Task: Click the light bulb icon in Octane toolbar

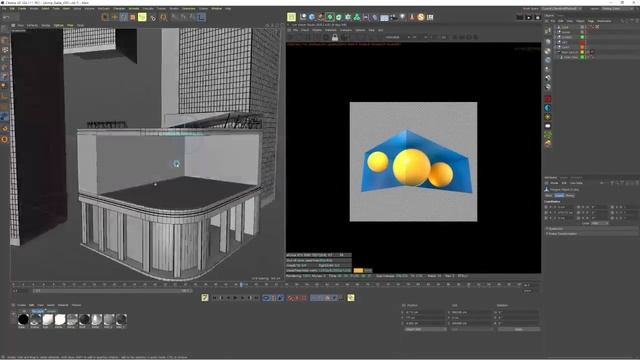Action: pyautogui.click(x=403, y=17)
